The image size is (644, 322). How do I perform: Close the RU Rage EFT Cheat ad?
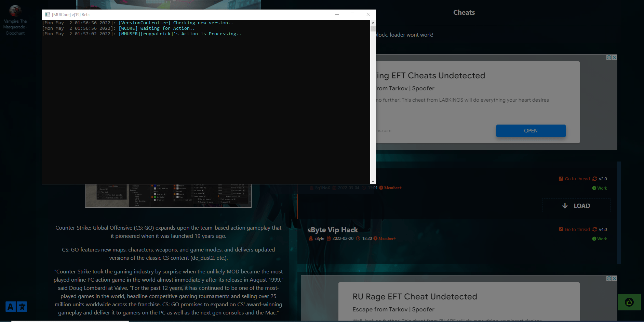tap(614, 279)
